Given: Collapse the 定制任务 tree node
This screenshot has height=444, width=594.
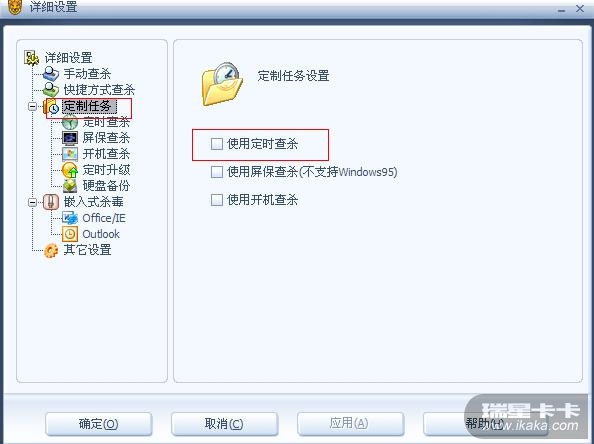Looking at the screenshot, I should (x=33, y=106).
